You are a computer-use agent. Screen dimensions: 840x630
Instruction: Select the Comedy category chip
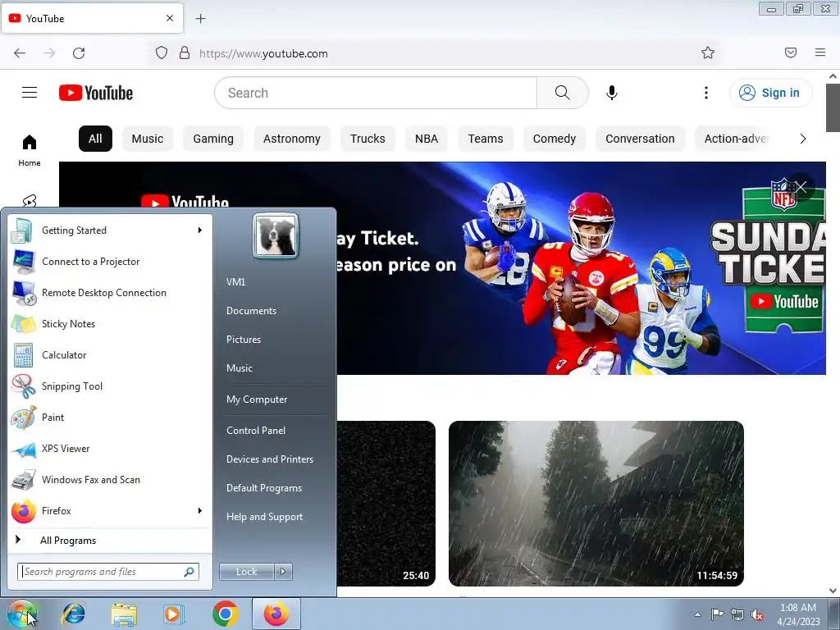coord(555,139)
